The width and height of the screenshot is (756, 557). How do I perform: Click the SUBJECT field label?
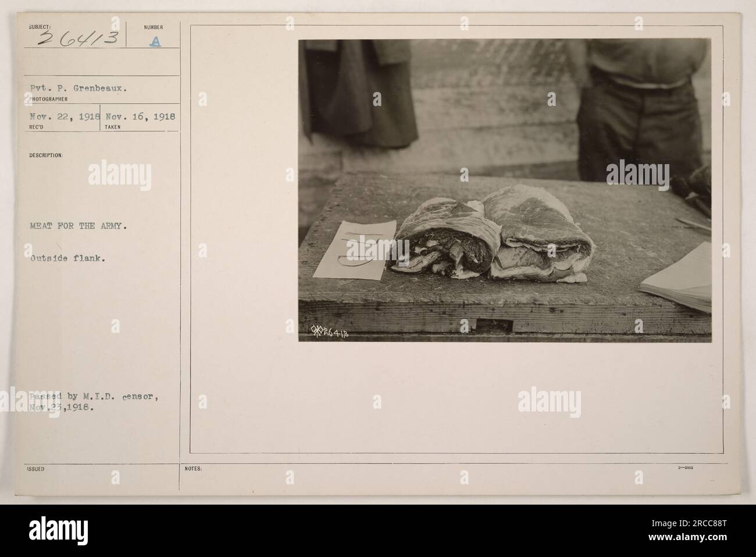pyautogui.click(x=38, y=27)
